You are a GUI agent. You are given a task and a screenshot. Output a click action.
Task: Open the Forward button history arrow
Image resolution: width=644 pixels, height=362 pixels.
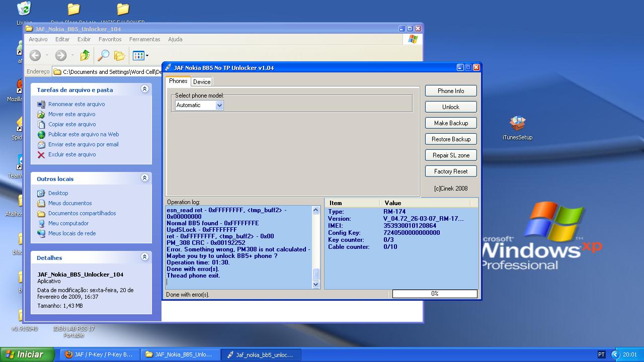72,55
